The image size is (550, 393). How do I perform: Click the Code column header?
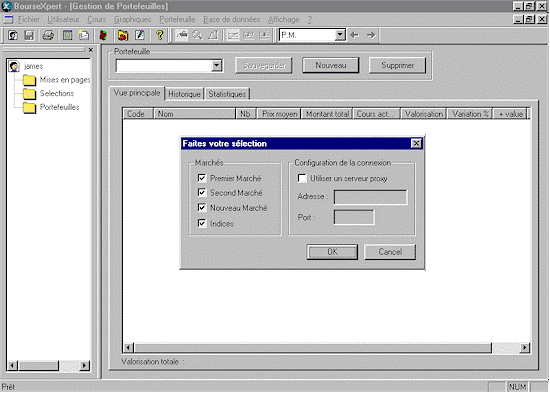(138, 114)
